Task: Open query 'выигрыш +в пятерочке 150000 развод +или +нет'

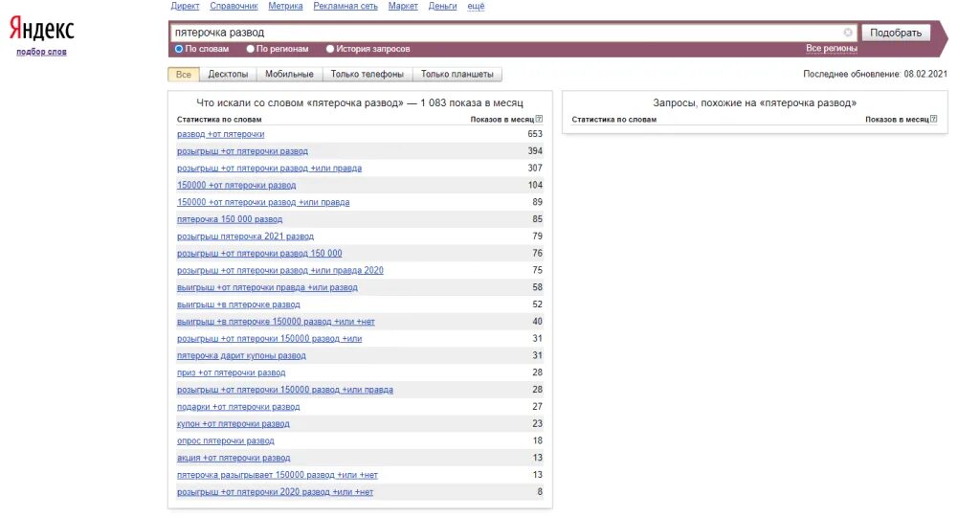Action: pos(276,322)
